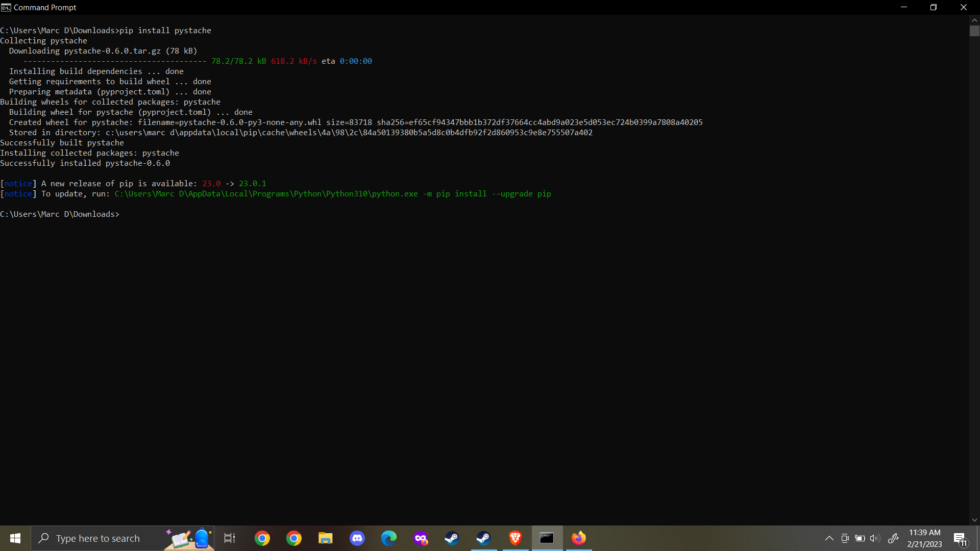Select the active Command Prompt taskbar button

tap(547, 538)
